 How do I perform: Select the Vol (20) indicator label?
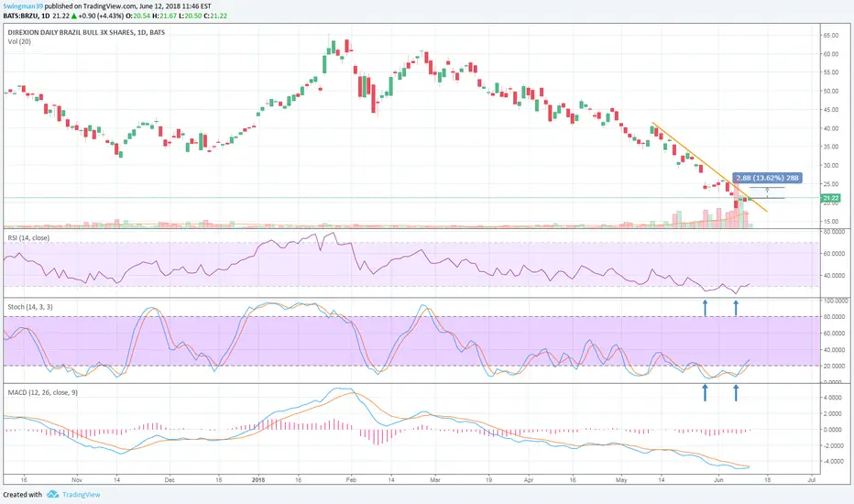click(19, 42)
